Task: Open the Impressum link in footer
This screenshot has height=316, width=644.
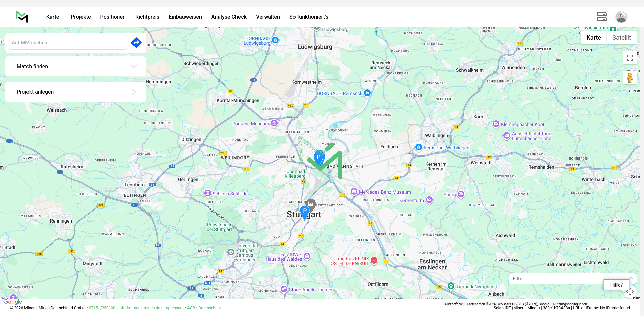Action: point(173,308)
